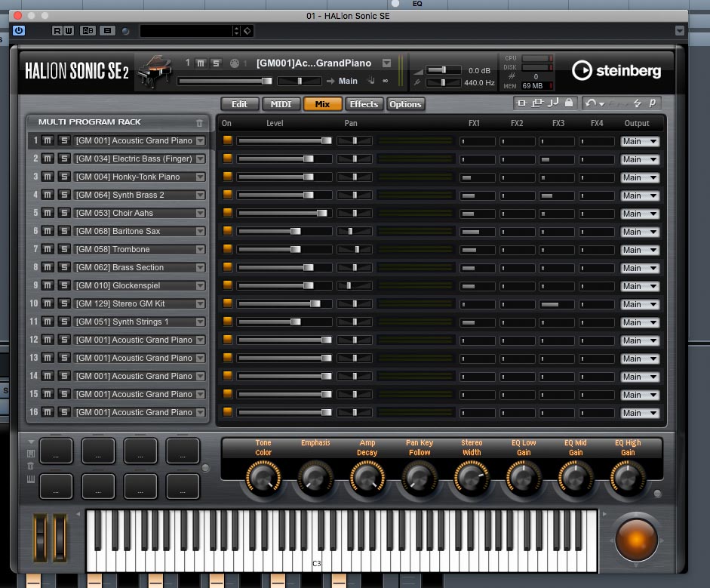
Task: Open undo history dropdown arrow
Action: click(x=602, y=104)
